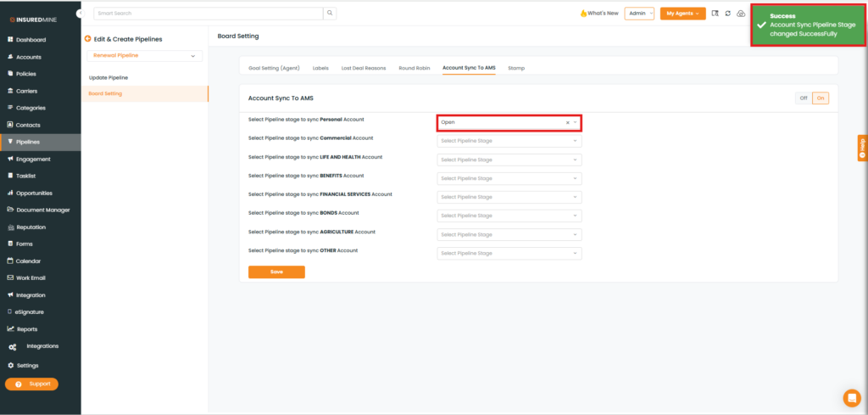The width and height of the screenshot is (868, 415).
Task: Open the Help side tab
Action: (862, 148)
